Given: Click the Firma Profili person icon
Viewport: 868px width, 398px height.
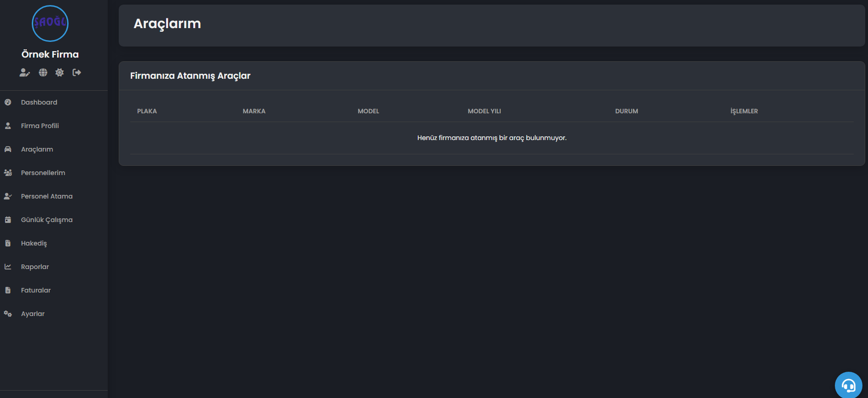Looking at the screenshot, I should [8, 126].
